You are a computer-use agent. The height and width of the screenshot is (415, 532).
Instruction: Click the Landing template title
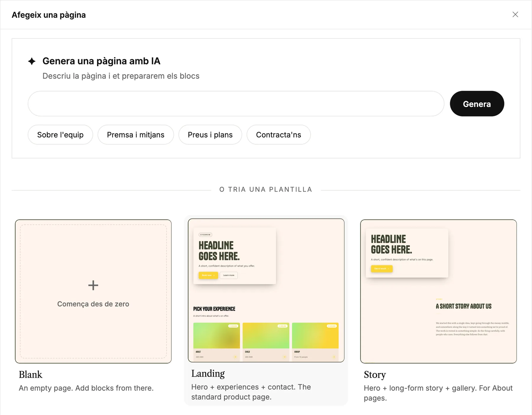(208, 374)
